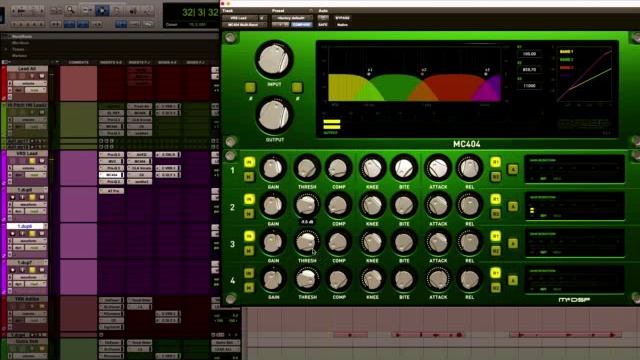Image resolution: width=640 pixels, height=360 pixels.
Task: Click INSERTS A-E column header
Action: coord(111,62)
